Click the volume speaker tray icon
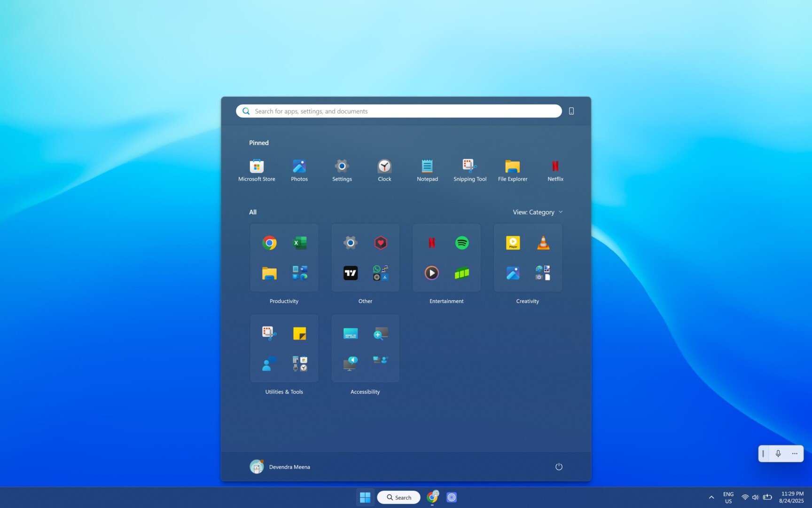812x508 pixels. tap(755, 497)
